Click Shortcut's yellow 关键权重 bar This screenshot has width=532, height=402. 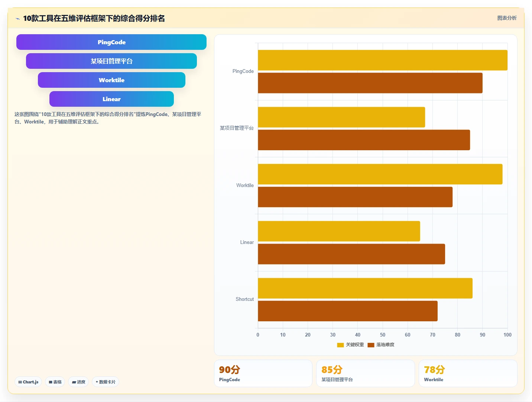coord(365,288)
